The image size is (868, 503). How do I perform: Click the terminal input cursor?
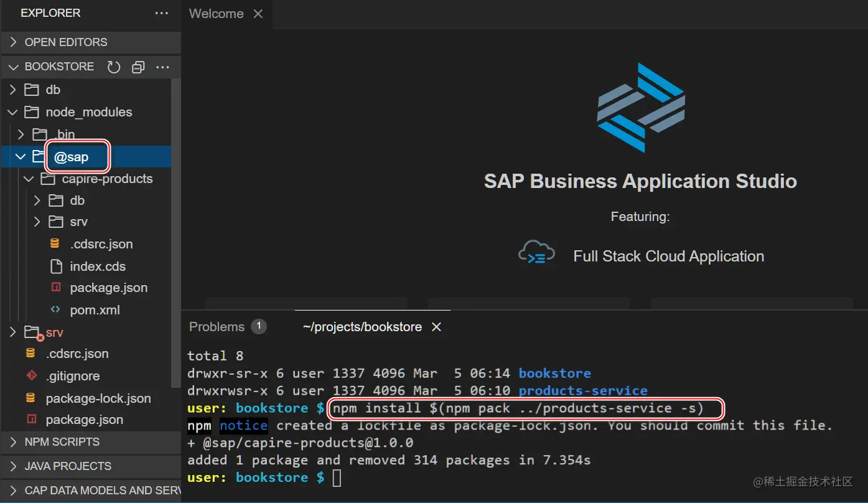337,478
